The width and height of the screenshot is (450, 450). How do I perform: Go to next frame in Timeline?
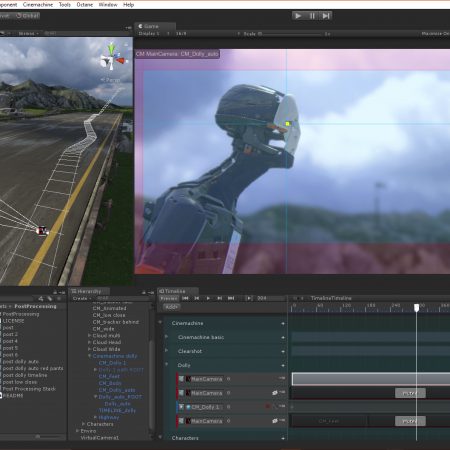[x=219, y=298]
